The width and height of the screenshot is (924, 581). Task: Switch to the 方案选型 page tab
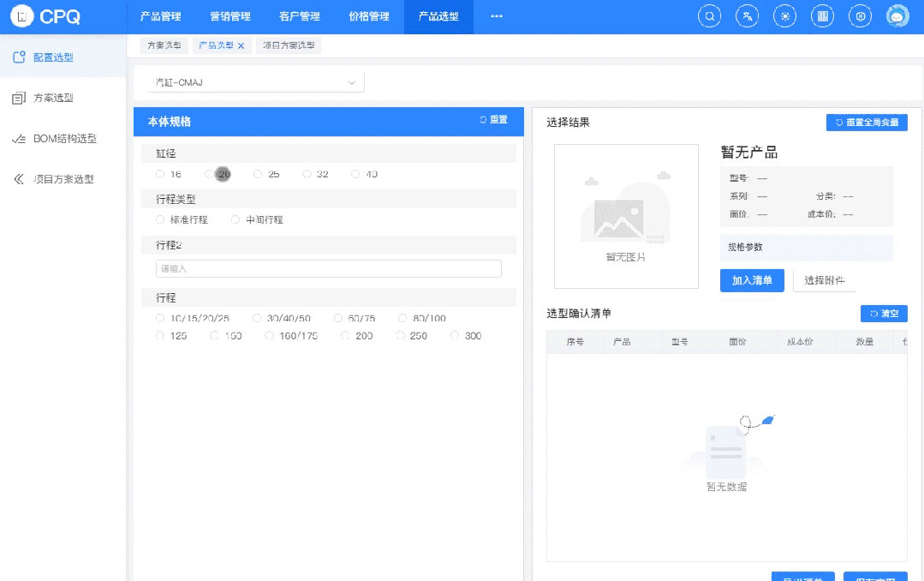click(x=164, y=45)
